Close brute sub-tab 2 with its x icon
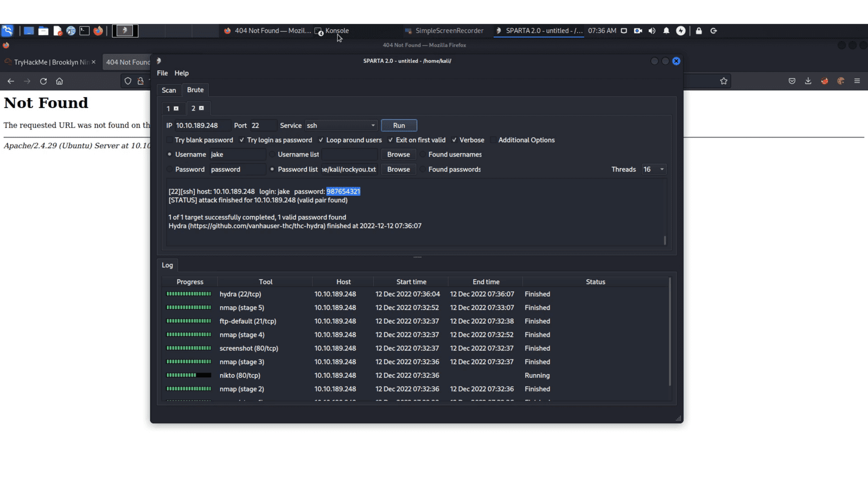The height and width of the screenshot is (488, 868). [x=201, y=108]
